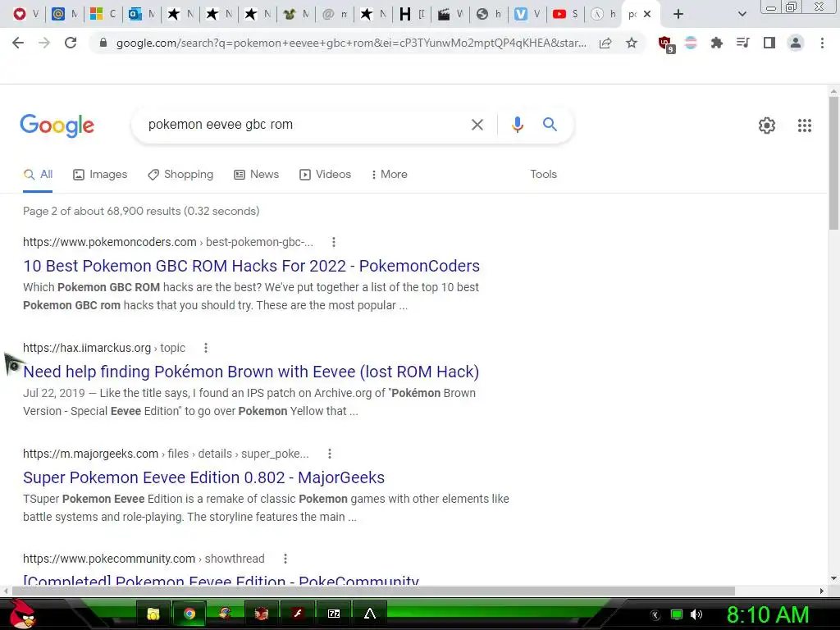
Task: Open Super Pokemon Eevee Edition MajorGeeks link
Action: click(203, 477)
